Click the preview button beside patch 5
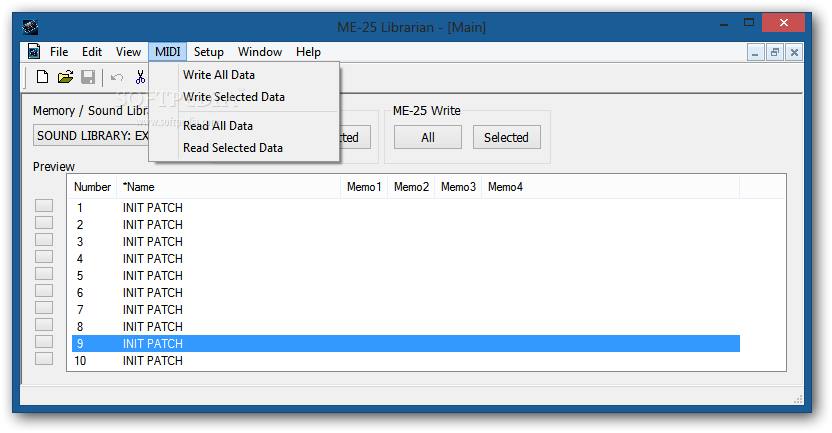This screenshot has height=433, width=832. pyautogui.click(x=44, y=274)
